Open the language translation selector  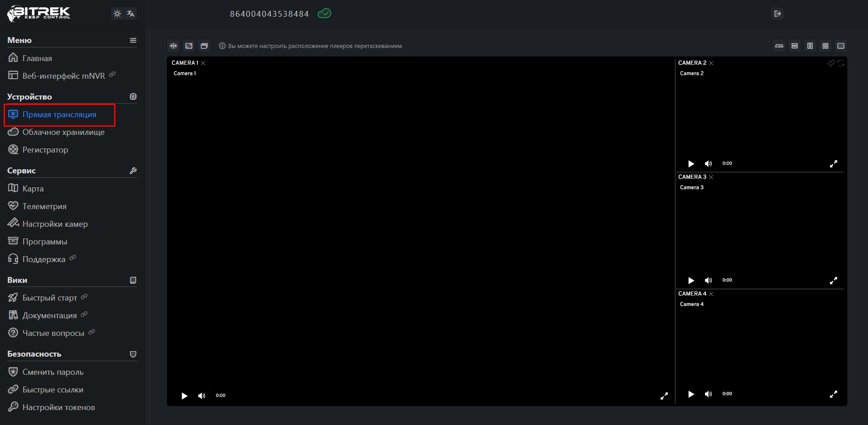coord(131,14)
